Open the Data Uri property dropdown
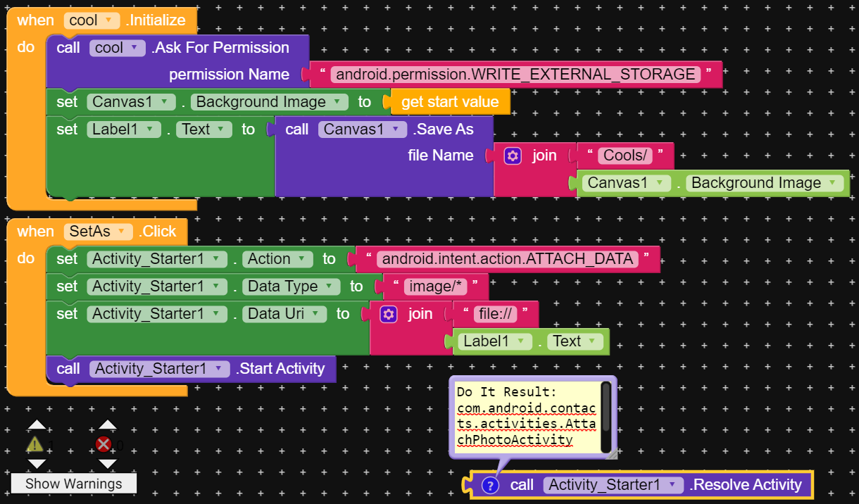The height and width of the screenshot is (504, 859). (x=284, y=314)
